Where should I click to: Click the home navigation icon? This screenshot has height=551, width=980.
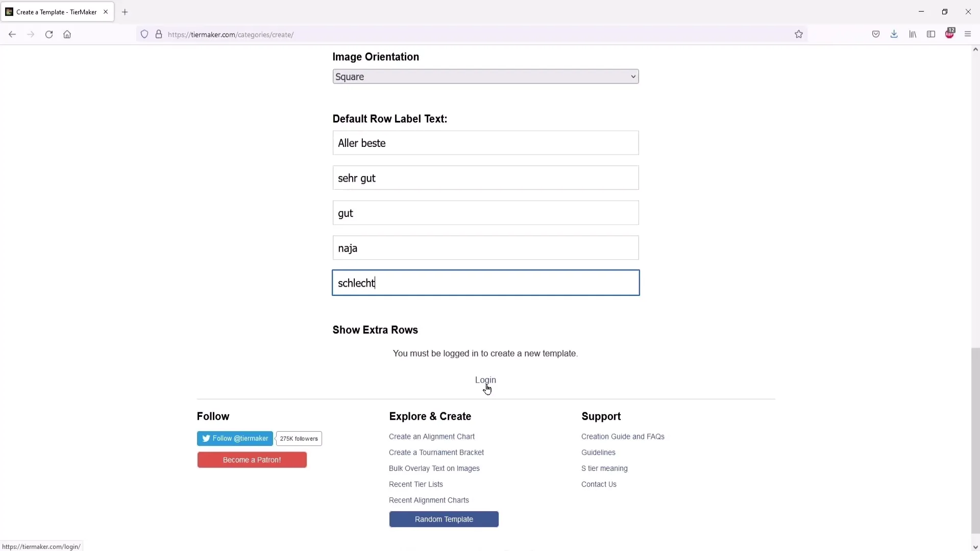[x=67, y=34]
